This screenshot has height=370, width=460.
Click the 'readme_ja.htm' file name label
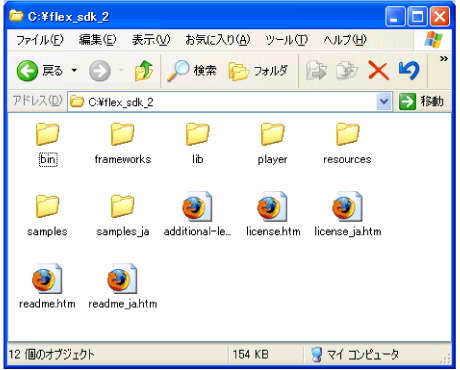coord(123,304)
